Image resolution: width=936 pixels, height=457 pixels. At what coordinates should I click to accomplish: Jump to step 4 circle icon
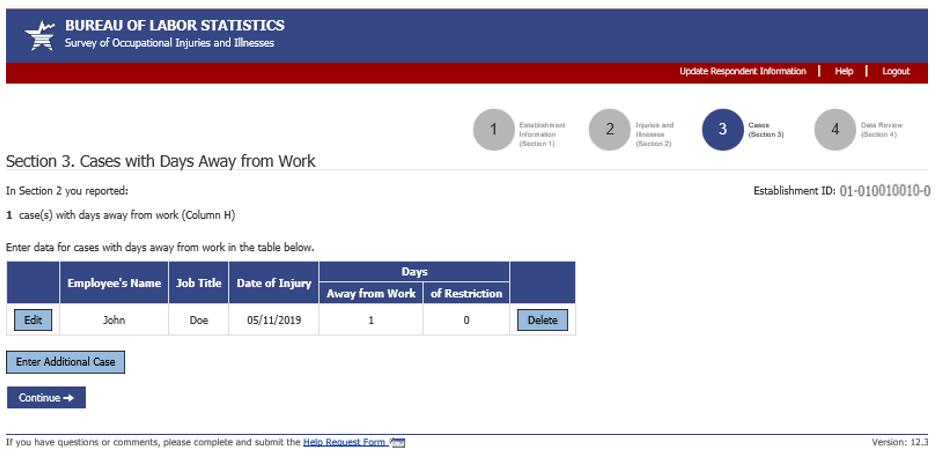pyautogui.click(x=835, y=130)
